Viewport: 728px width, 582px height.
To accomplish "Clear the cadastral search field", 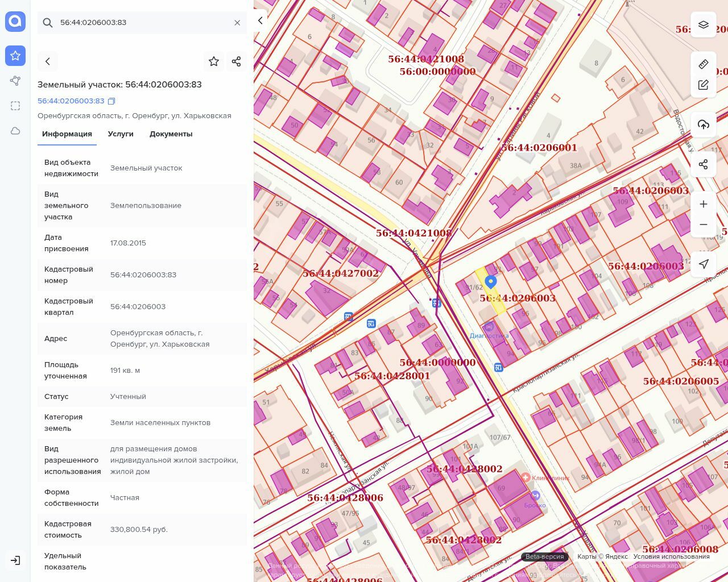I will pyautogui.click(x=237, y=23).
